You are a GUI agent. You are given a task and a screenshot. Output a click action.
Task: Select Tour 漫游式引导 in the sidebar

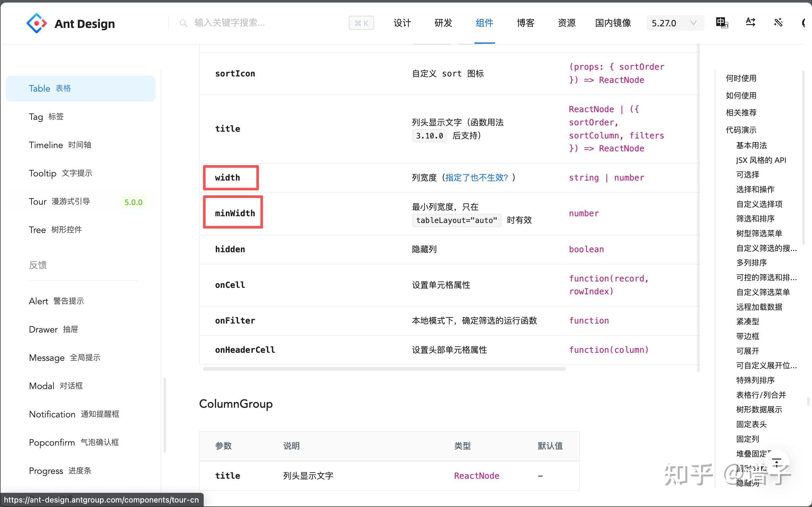point(80,201)
